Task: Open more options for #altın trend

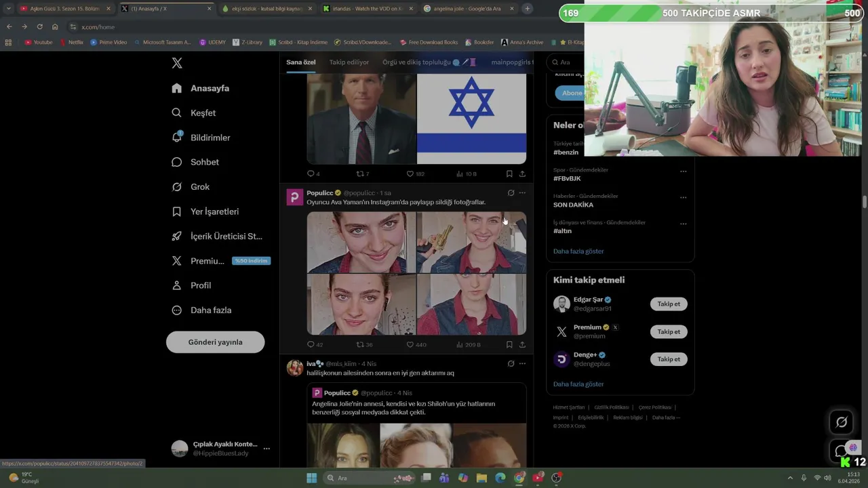Action: pyautogui.click(x=683, y=224)
